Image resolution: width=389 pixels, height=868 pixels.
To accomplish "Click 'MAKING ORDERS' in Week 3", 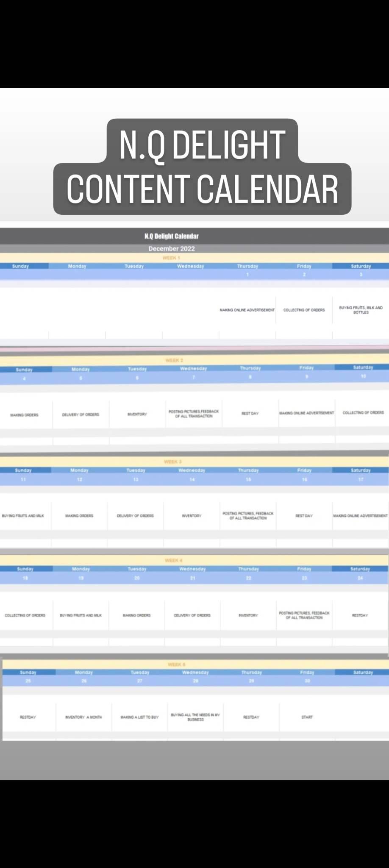I will (79, 516).
